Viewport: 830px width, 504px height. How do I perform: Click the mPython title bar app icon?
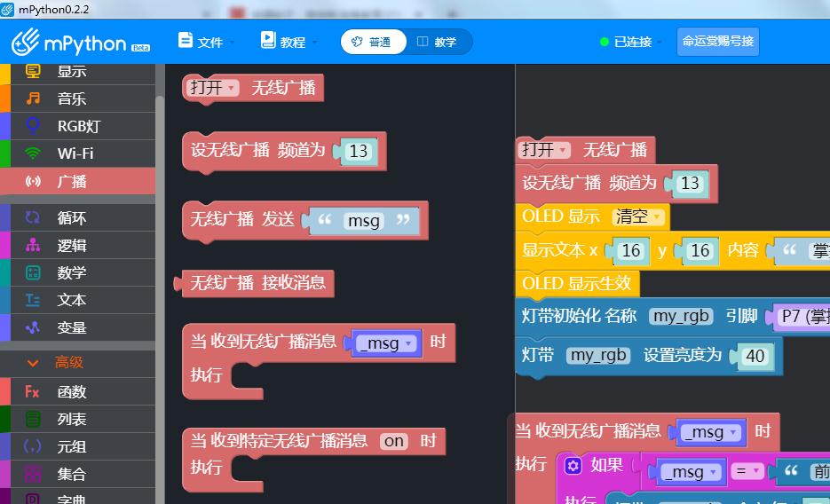point(7,9)
